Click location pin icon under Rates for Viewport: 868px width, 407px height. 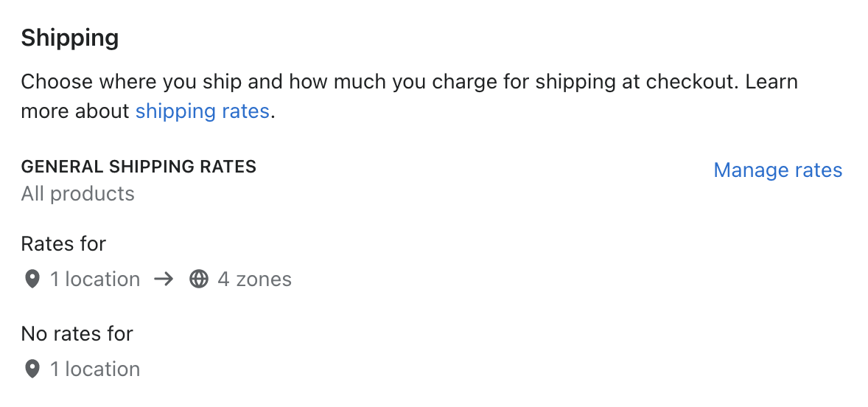pyautogui.click(x=32, y=279)
